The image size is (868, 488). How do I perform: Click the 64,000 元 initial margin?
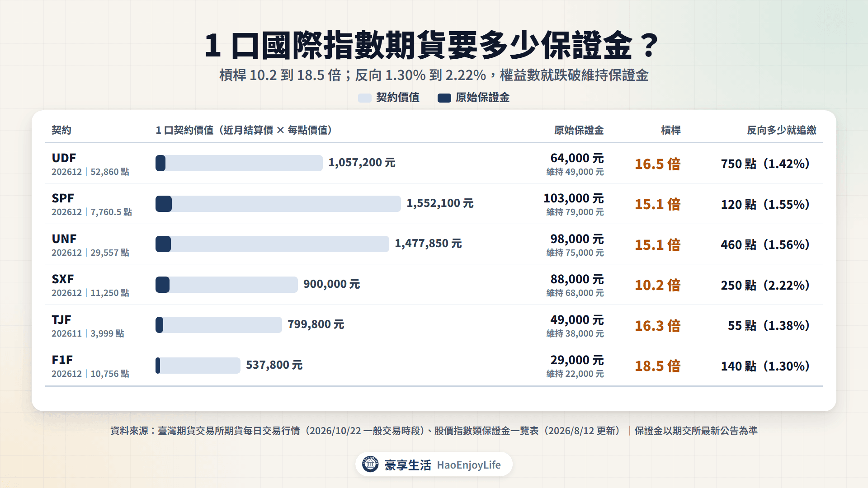[577, 158]
